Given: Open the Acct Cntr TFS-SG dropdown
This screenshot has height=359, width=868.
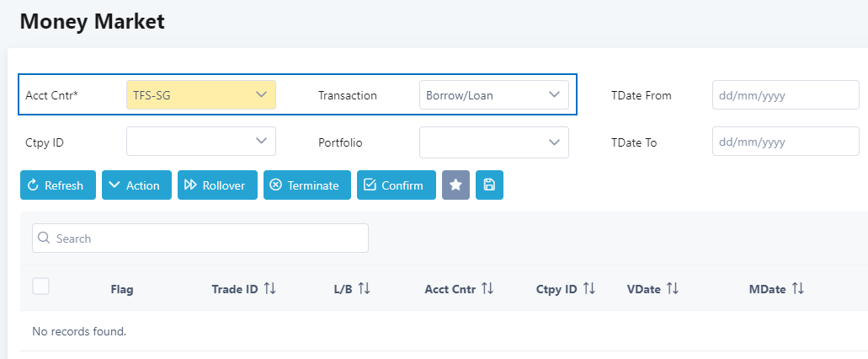Looking at the screenshot, I should [201, 95].
